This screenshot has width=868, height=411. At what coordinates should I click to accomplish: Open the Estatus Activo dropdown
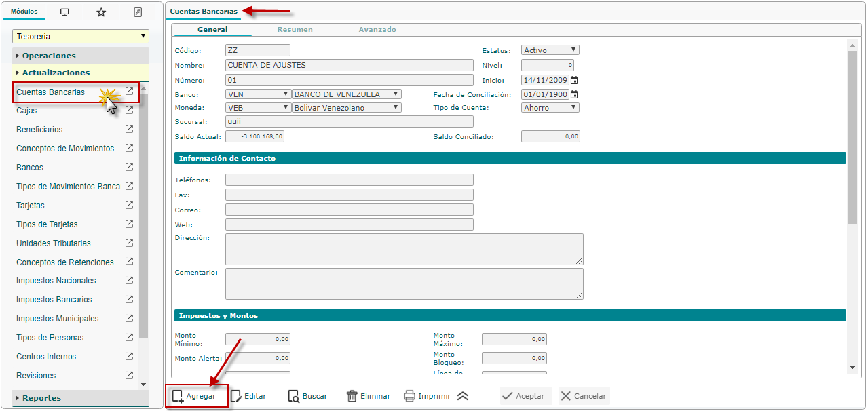click(550, 50)
